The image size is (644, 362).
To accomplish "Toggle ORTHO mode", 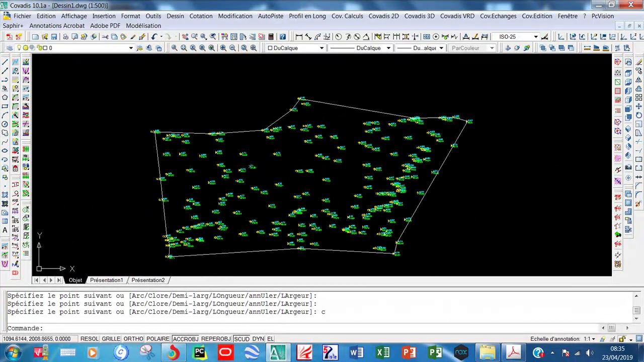I will point(133,339).
